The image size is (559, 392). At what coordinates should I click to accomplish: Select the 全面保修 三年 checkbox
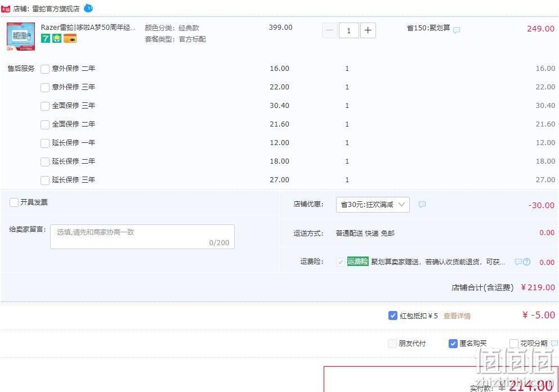45,106
